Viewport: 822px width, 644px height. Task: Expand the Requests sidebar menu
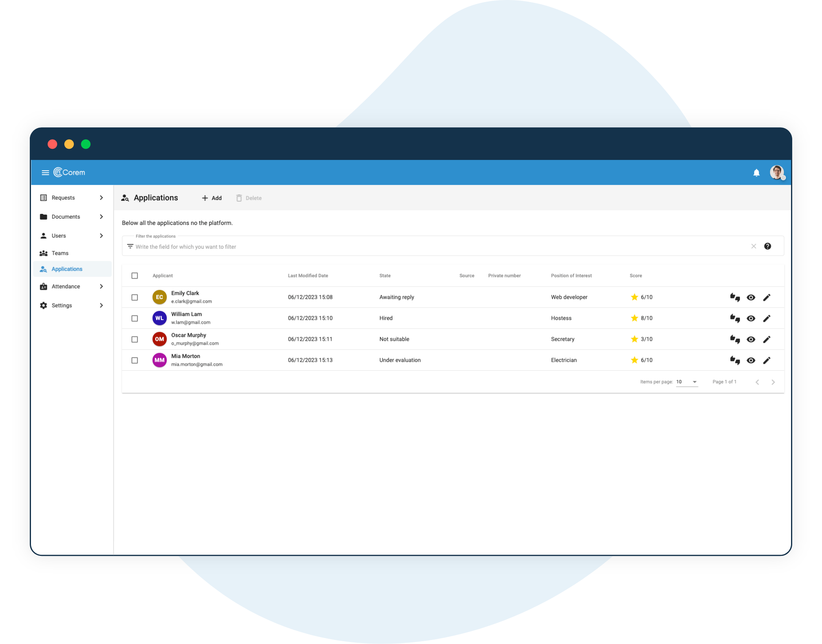click(x=101, y=198)
